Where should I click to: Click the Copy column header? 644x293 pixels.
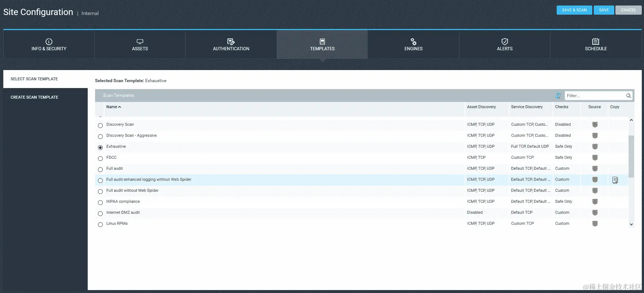pyautogui.click(x=615, y=107)
